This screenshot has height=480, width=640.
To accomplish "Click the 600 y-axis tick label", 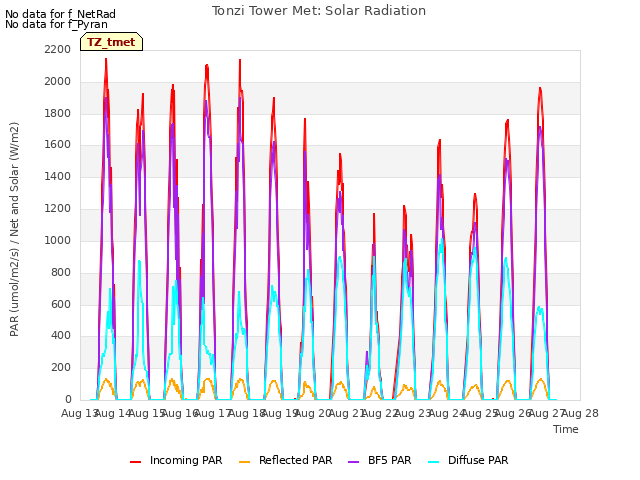I will [x=61, y=304].
